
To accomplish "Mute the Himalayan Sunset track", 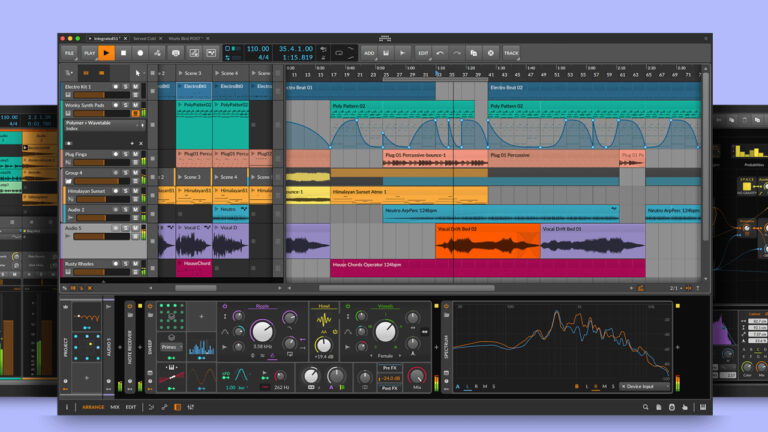I will tap(136, 191).
